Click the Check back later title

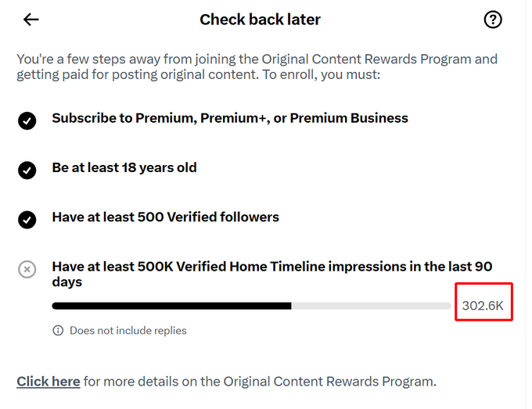[x=260, y=20]
